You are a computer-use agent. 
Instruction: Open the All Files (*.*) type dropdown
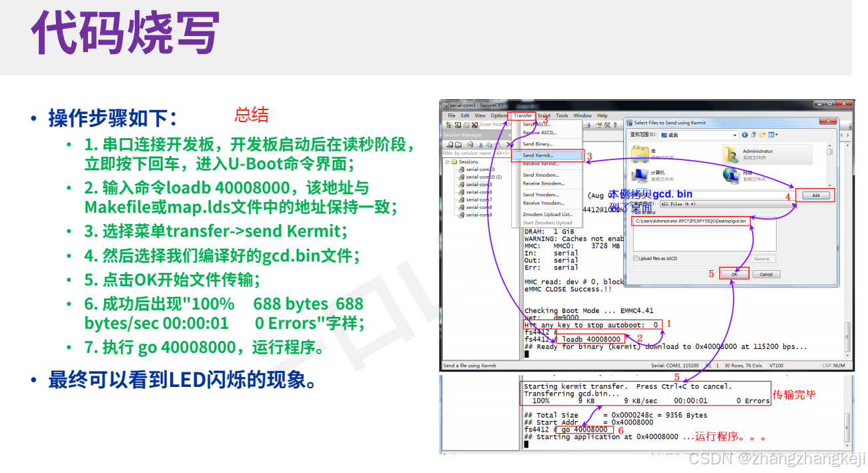point(727,204)
